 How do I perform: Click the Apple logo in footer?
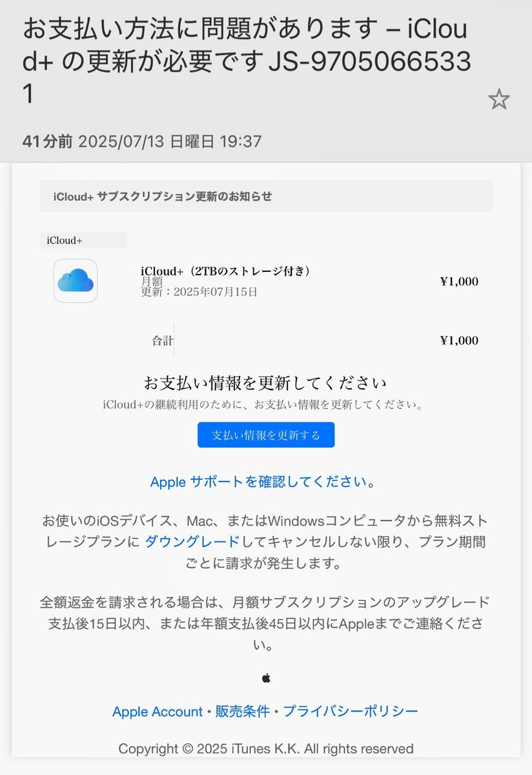266,678
